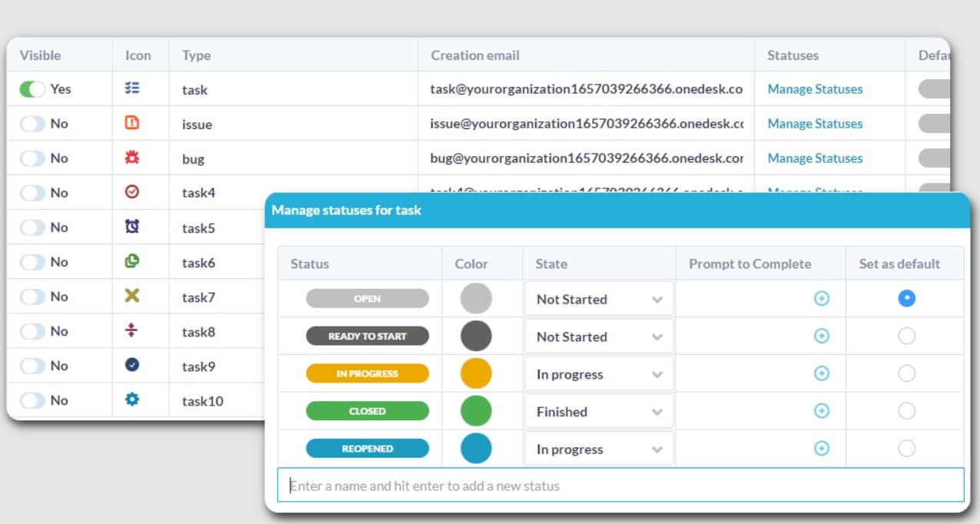Add prompt to complete for READY TO START

pyautogui.click(x=822, y=336)
